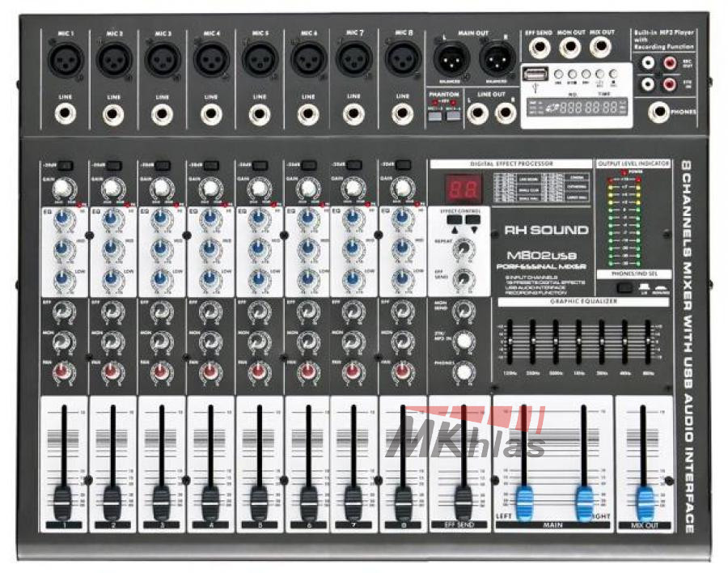Toggle the PHONES/IND SEL switch
Viewport: 728px width, 573px height.
click(625, 287)
